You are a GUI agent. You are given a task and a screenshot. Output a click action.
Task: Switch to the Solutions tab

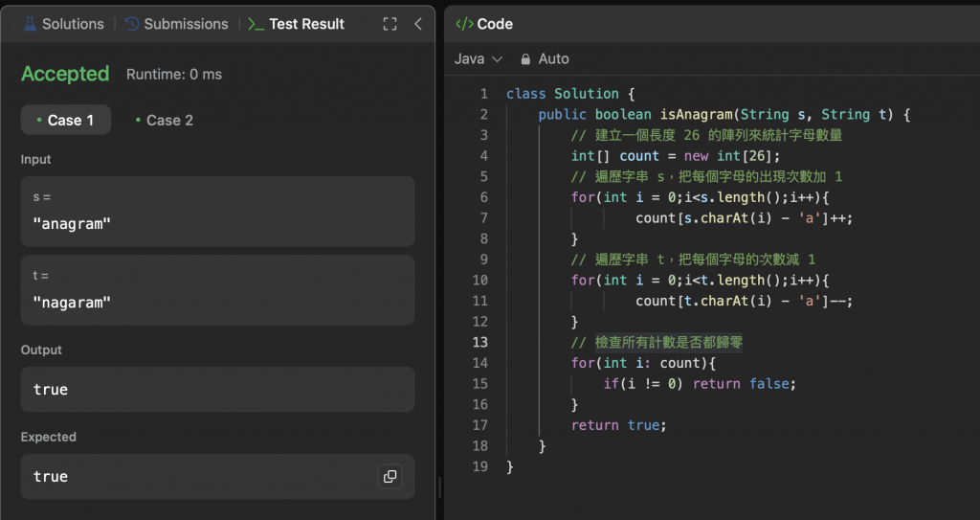[x=73, y=24]
